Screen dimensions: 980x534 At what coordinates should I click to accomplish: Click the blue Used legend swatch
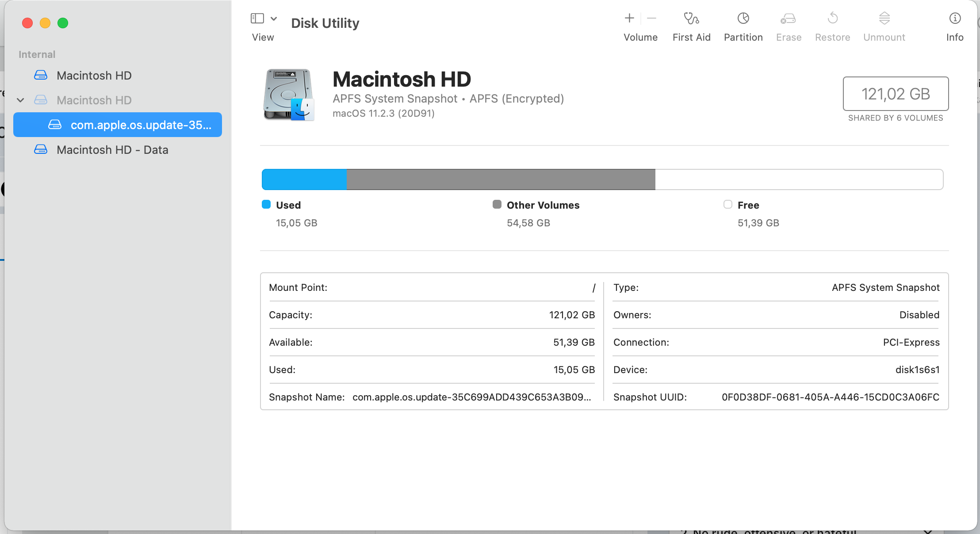[266, 204]
